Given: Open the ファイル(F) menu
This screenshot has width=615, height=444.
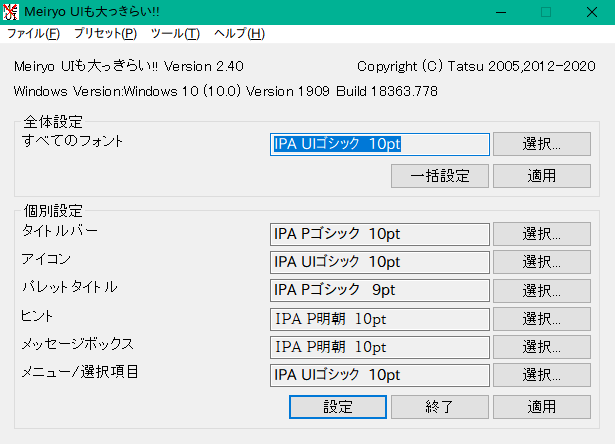Looking at the screenshot, I should click(x=33, y=34).
